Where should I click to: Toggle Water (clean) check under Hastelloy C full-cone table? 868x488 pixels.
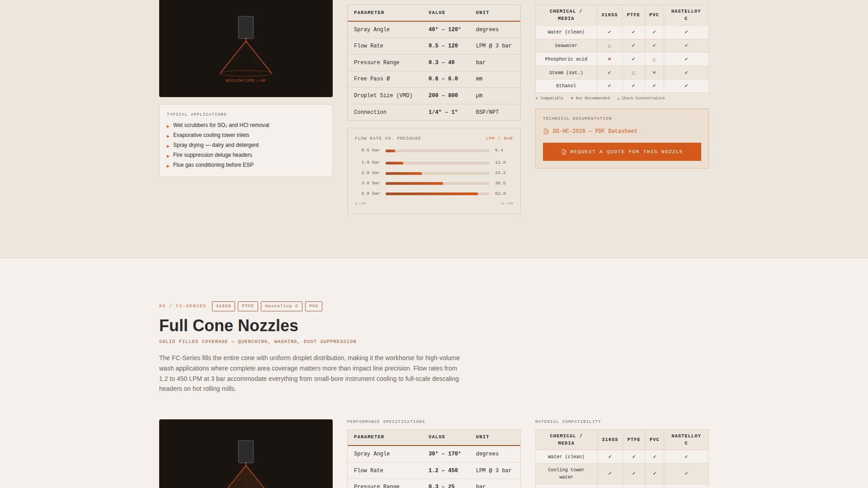click(x=686, y=457)
